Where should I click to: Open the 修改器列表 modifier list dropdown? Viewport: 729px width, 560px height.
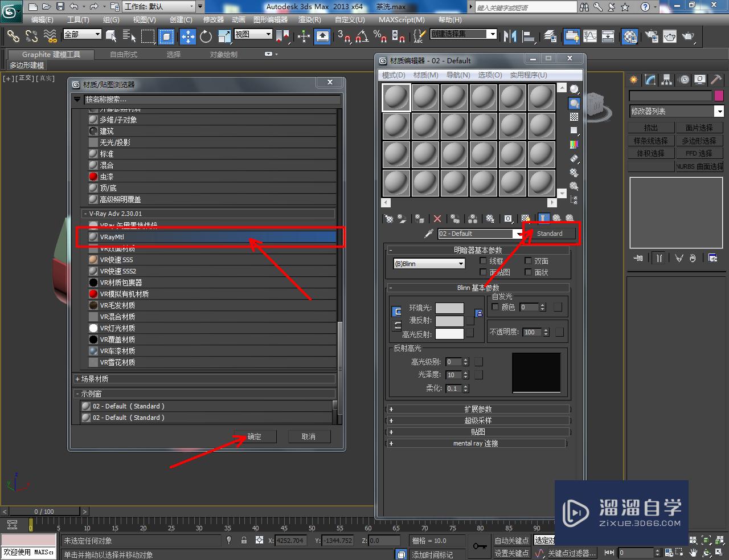(677, 111)
